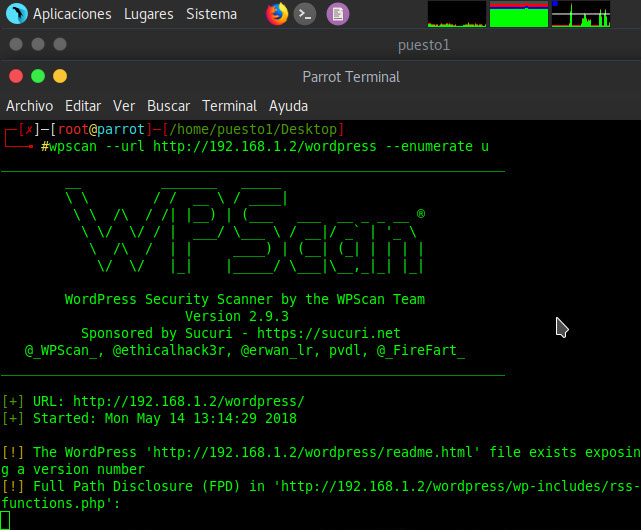Click the network activity monitor graph

(x=580, y=14)
